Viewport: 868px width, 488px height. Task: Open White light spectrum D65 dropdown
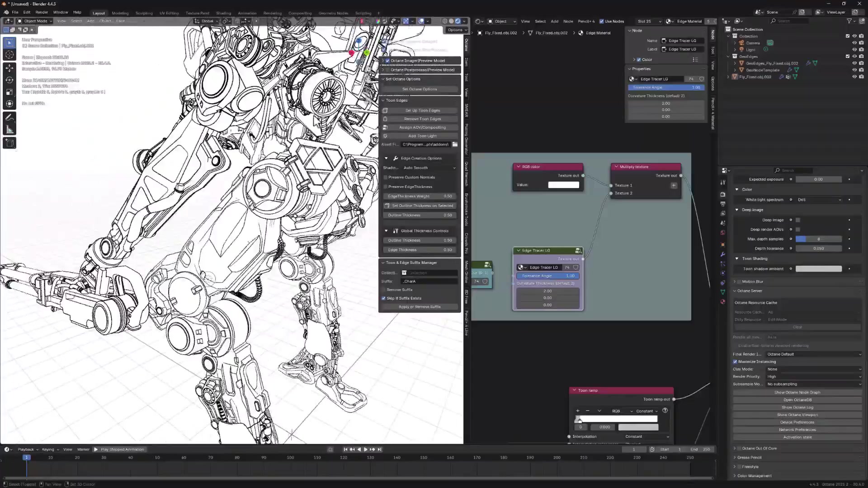point(819,200)
